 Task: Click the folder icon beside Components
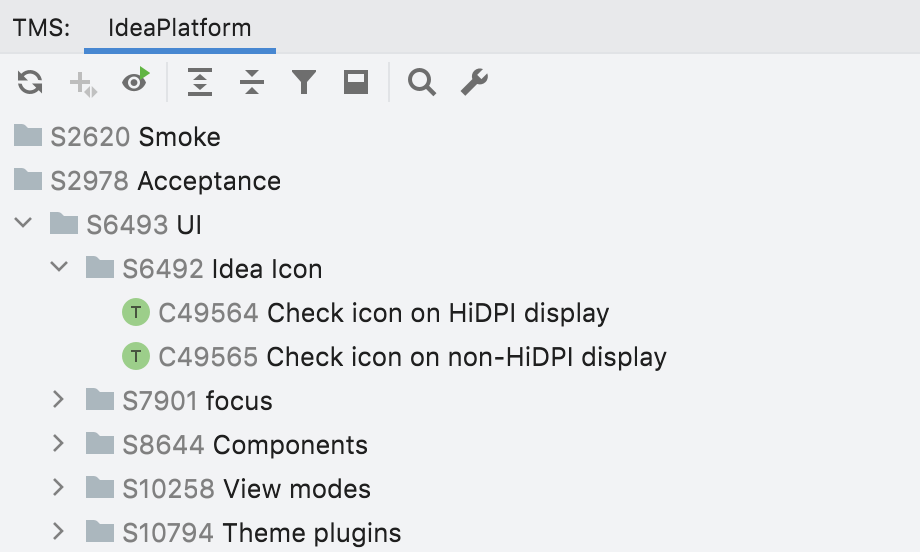coord(100,443)
